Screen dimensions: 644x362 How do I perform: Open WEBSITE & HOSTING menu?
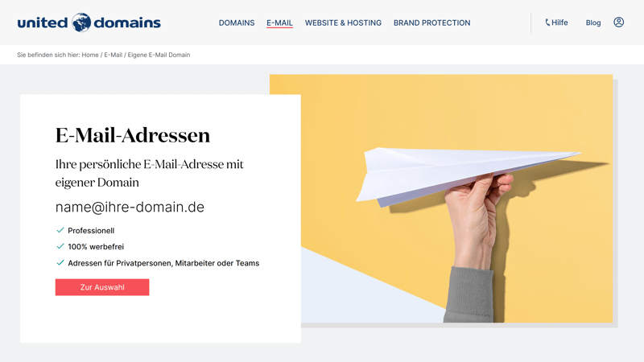coord(343,23)
